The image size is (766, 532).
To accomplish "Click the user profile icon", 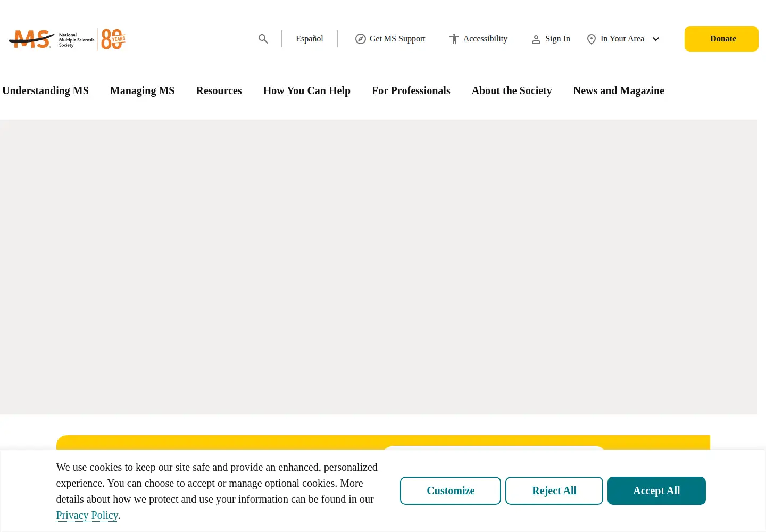I will (536, 39).
